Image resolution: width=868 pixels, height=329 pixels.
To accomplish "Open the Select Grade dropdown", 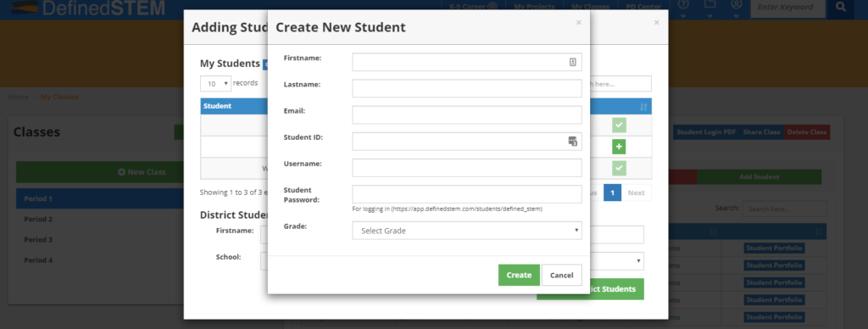I will tap(467, 231).
